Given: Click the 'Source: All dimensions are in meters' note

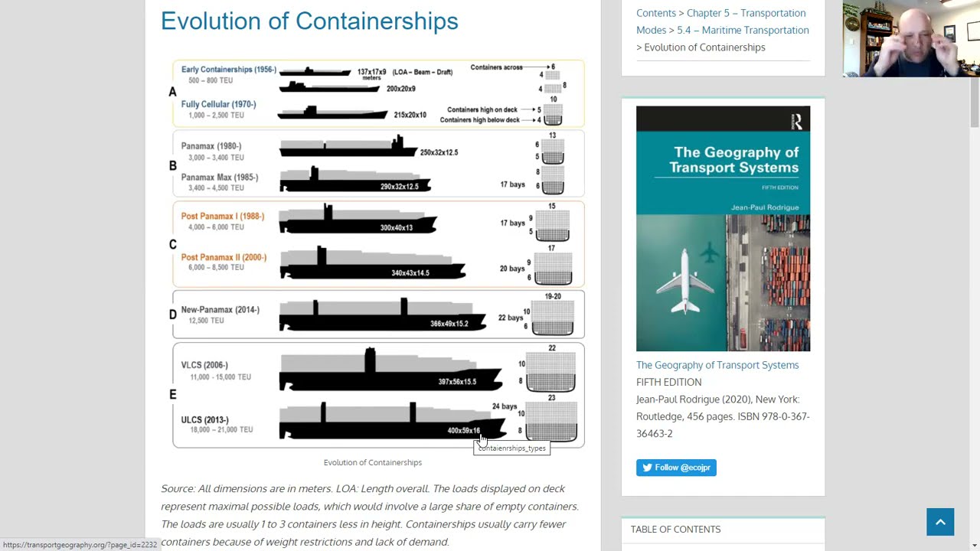Looking at the screenshot, I should click(370, 515).
